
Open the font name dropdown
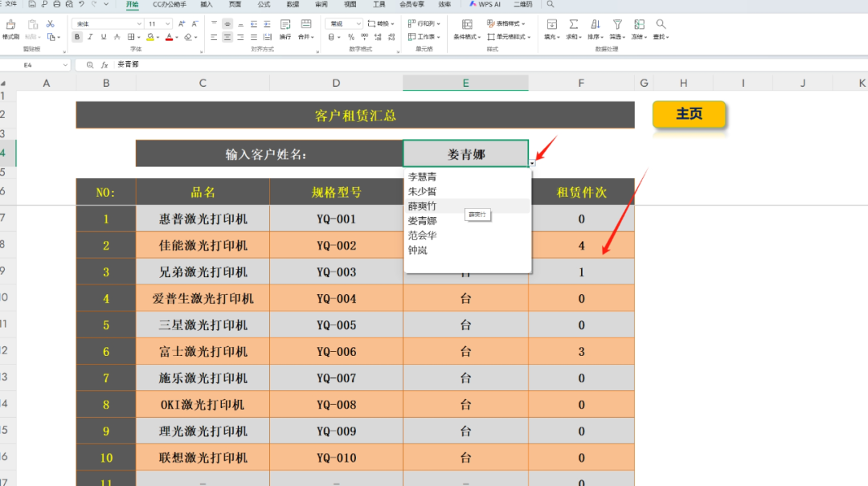[139, 24]
